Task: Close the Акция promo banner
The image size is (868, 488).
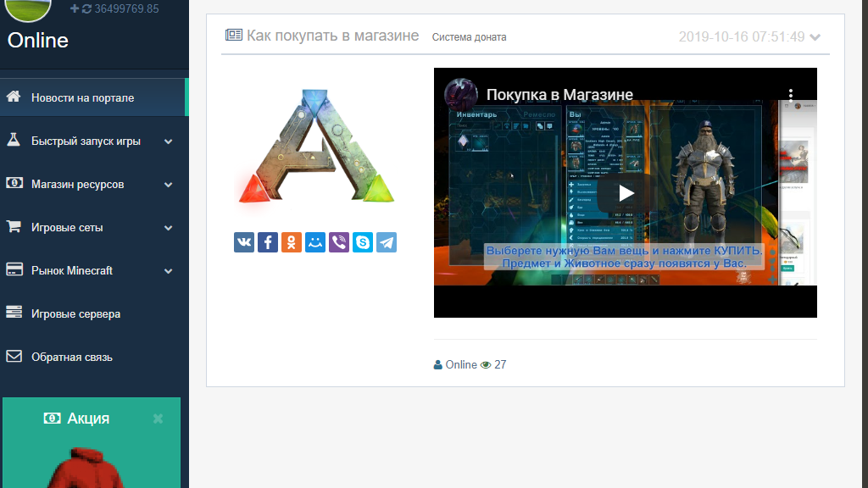Action: coord(158,419)
